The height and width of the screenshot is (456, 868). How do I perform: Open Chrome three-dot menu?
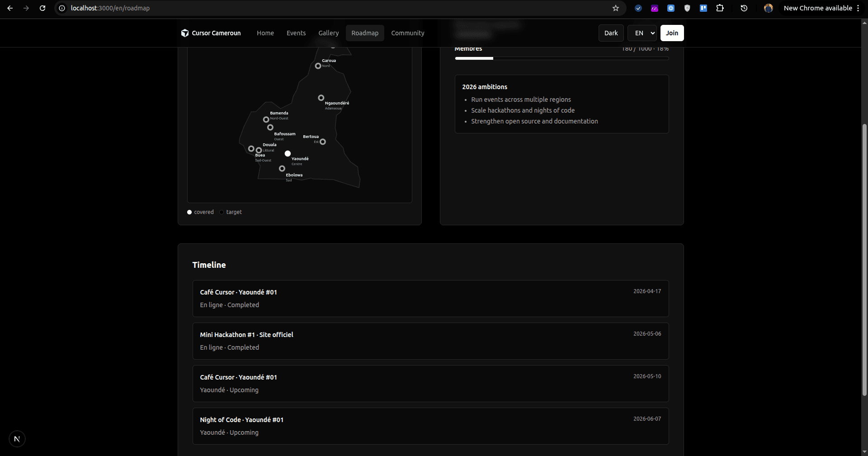click(858, 8)
